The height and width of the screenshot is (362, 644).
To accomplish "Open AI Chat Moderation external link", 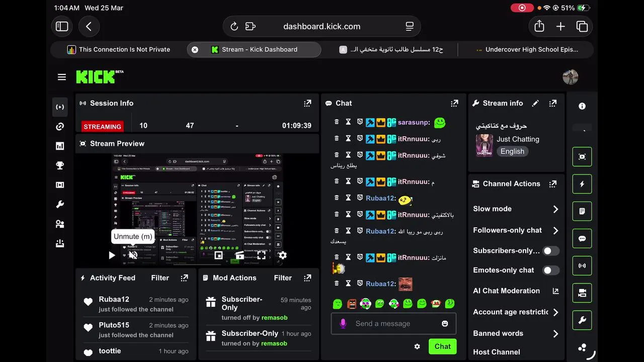I will pos(555,291).
